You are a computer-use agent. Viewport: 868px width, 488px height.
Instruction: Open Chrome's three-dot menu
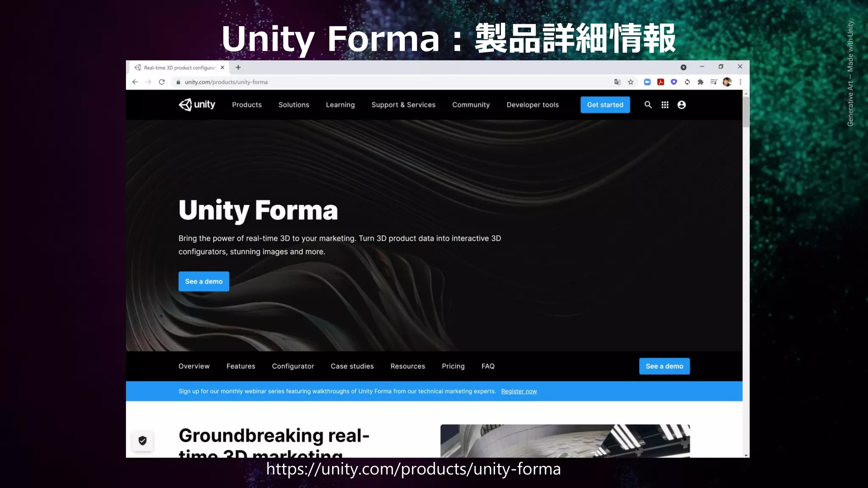click(x=740, y=82)
